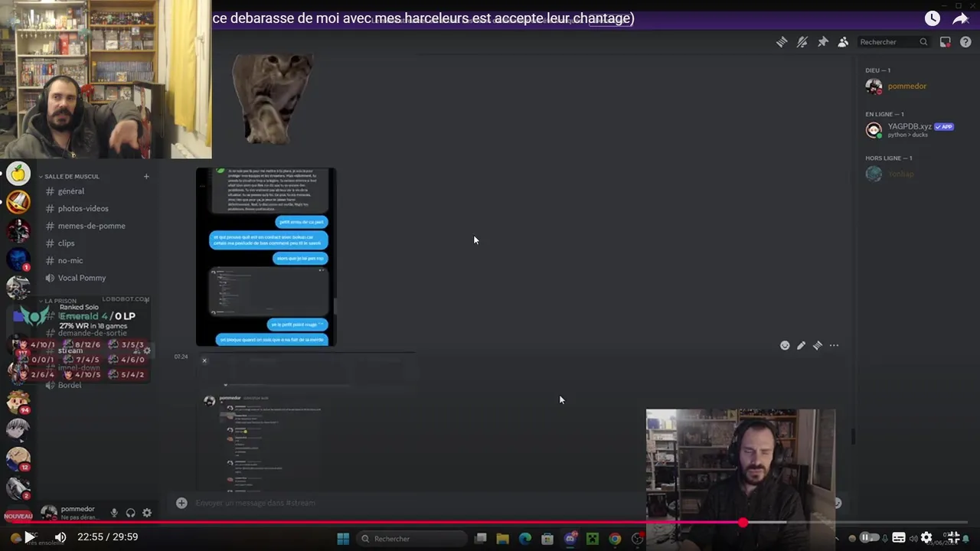Open pinned messages pin icon
This screenshot has height=551, width=980.
click(822, 42)
